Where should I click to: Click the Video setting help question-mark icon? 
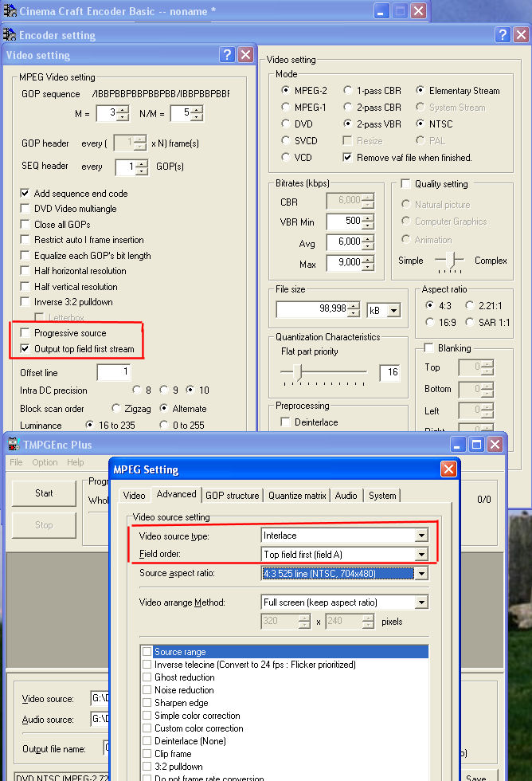(x=227, y=55)
